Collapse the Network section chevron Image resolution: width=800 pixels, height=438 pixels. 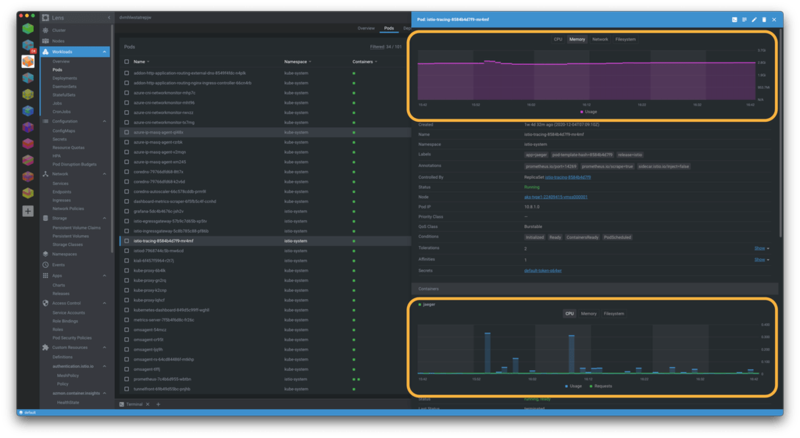105,174
